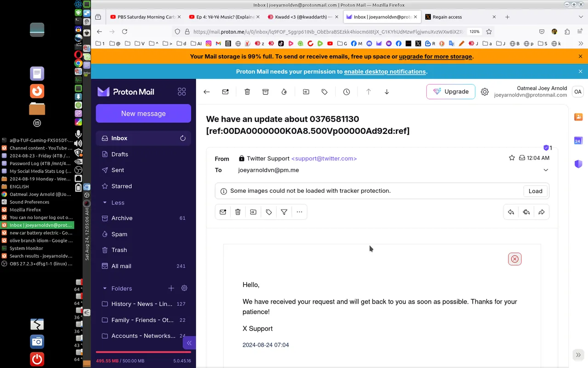This screenshot has height=368, width=588.
Task: Create a new folder with plus icon
Action: 171,288
